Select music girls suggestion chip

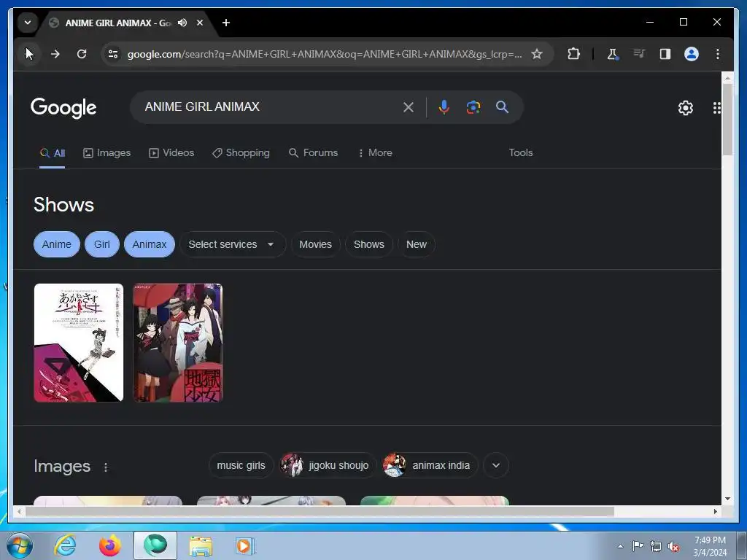tap(241, 465)
